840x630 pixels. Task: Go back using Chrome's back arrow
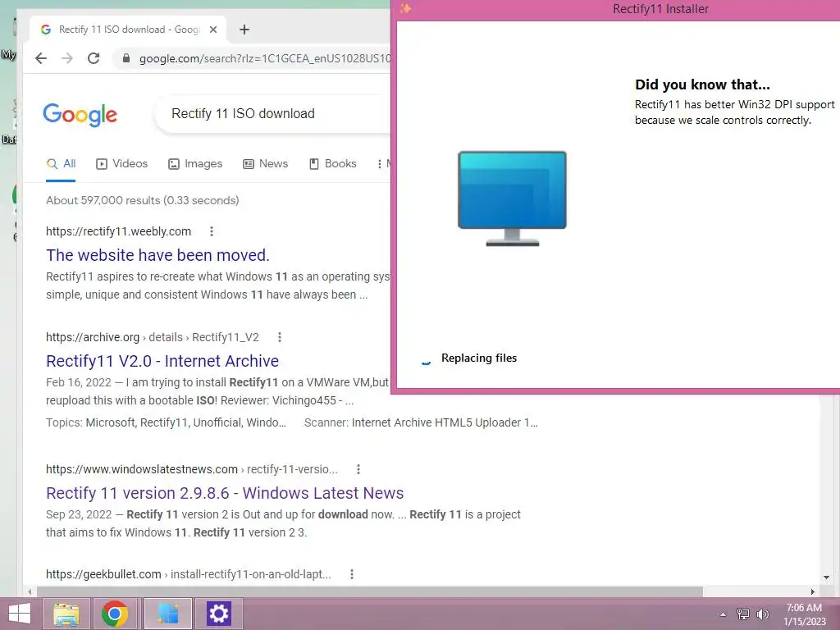tap(41, 58)
